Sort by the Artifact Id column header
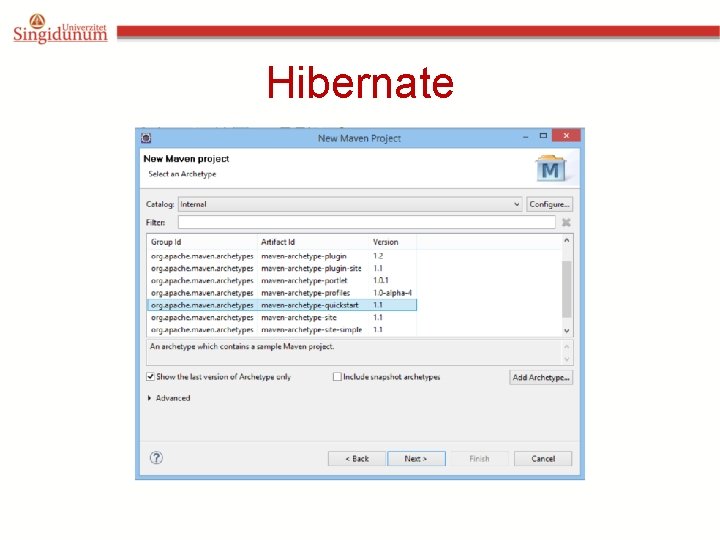Screen dimensions: 720x540 (313, 242)
